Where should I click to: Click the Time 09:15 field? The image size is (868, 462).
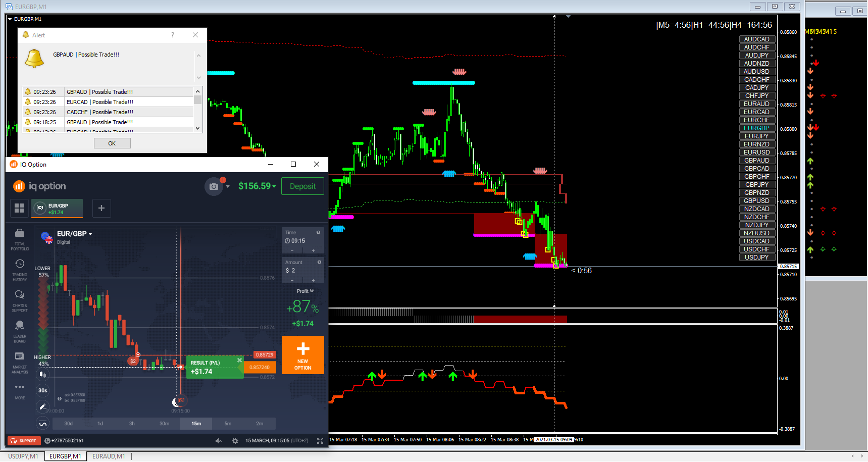coord(303,241)
